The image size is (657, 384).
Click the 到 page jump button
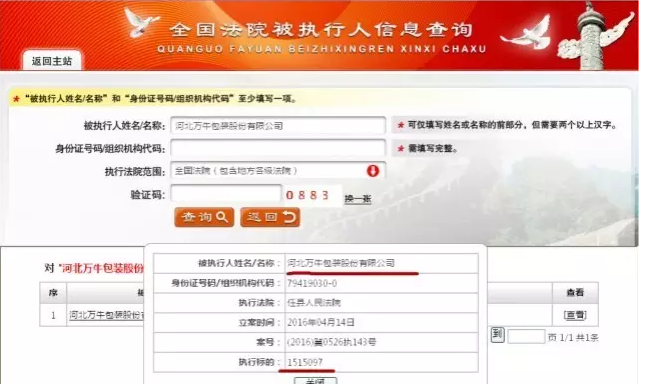(497, 335)
